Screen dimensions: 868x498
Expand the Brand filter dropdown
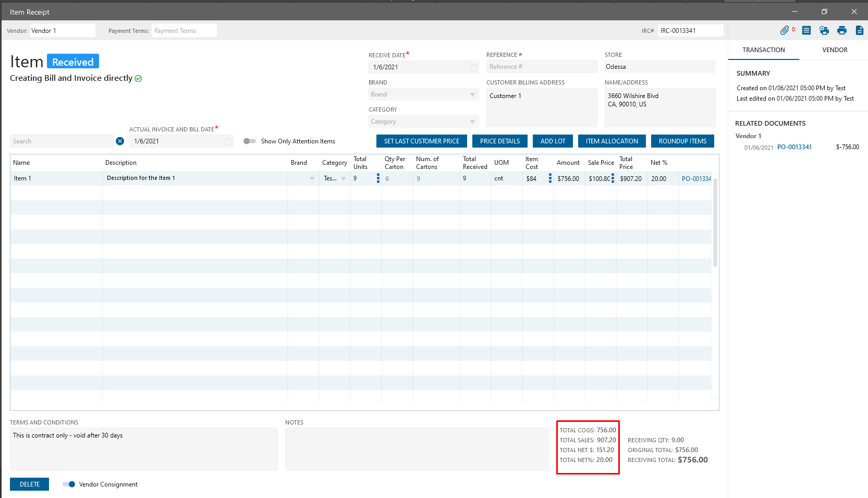coord(472,94)
